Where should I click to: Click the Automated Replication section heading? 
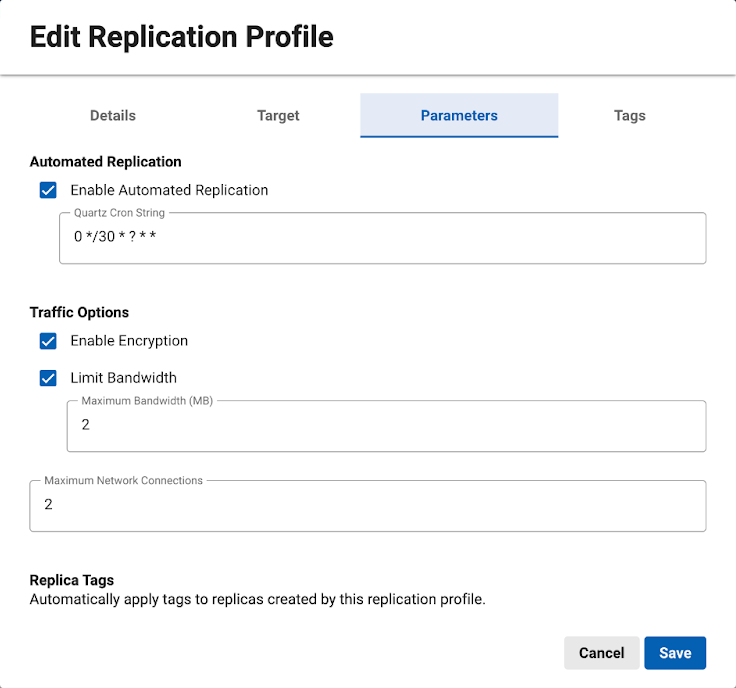point(106,162)
